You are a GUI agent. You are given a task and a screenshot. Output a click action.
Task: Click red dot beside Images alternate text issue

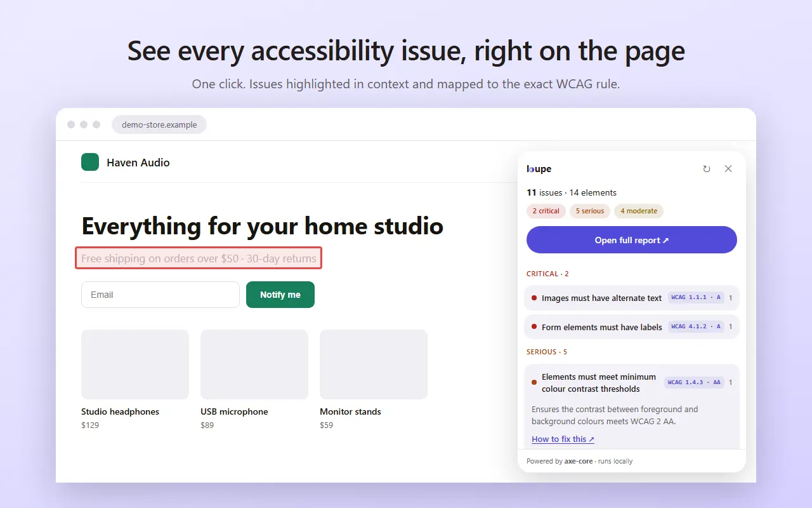534,298
